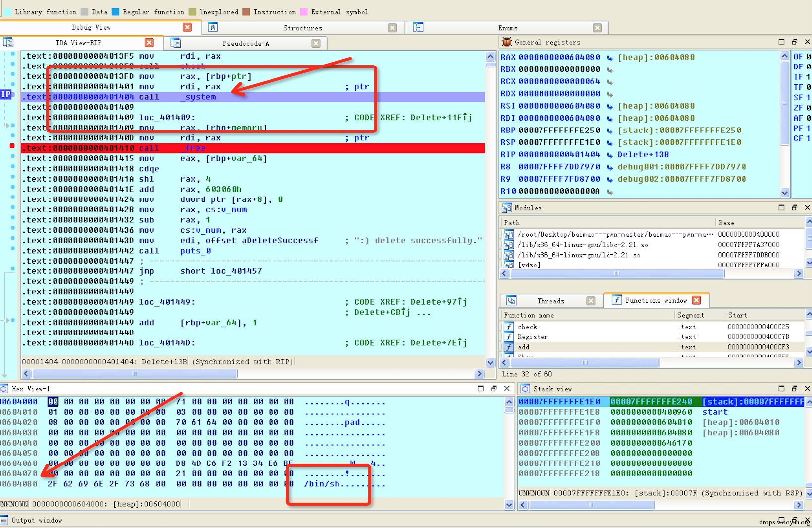The width and height of the screenshot is (812, 528).
Task: Click the Structures tab icon
Action: click(213, 28)
